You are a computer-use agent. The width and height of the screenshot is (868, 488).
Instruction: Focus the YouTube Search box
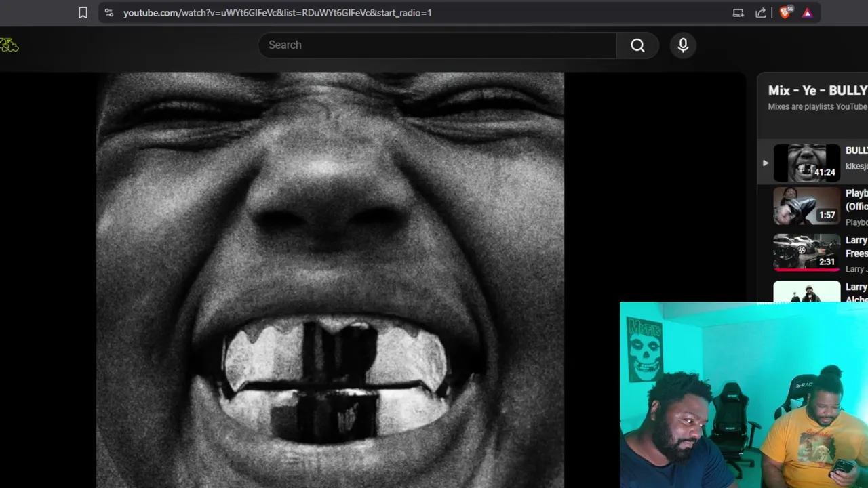437,45
